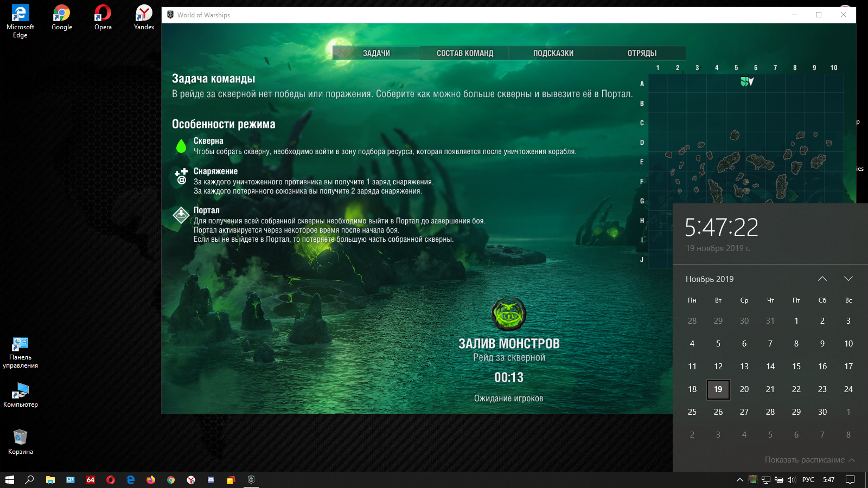Viewport: 868px width, 488px height.
Task: Click the green monster eye emblem
Action: click(509, 314)
